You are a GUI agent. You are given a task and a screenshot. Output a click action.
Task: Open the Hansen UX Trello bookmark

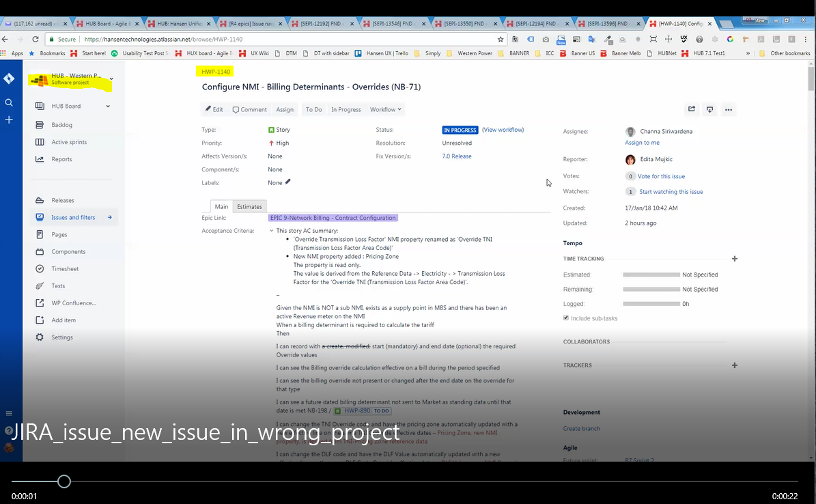click(x=382, y=53)
